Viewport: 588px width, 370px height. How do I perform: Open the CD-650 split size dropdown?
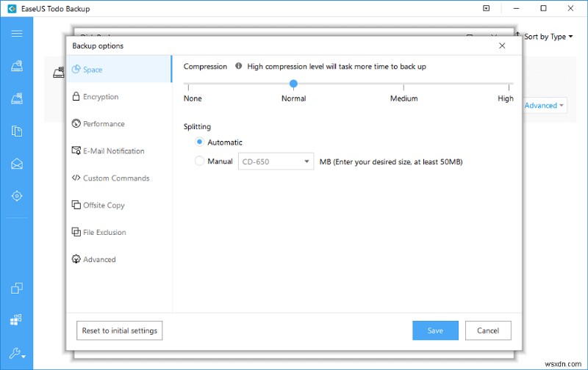coord(276,162)
